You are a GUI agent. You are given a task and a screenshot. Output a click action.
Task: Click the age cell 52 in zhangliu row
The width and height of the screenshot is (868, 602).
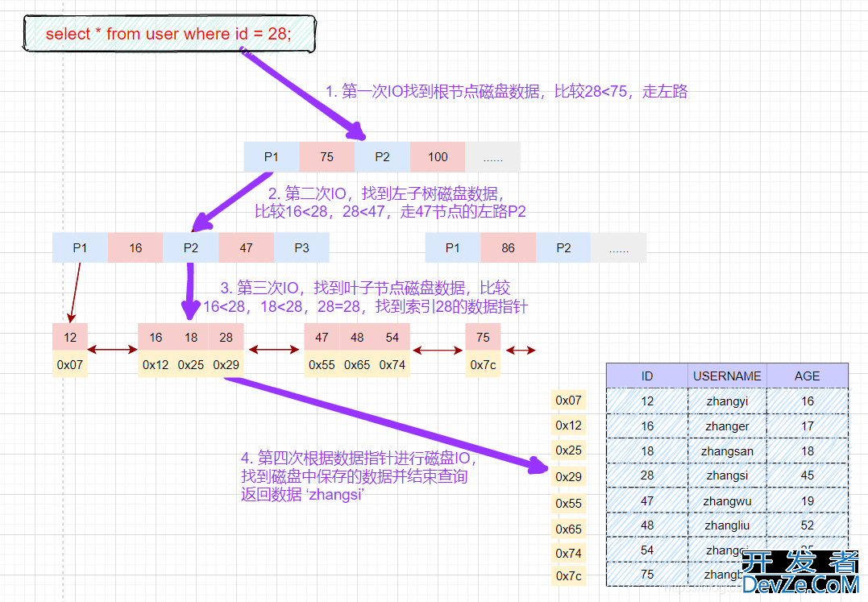click(808, 525)
